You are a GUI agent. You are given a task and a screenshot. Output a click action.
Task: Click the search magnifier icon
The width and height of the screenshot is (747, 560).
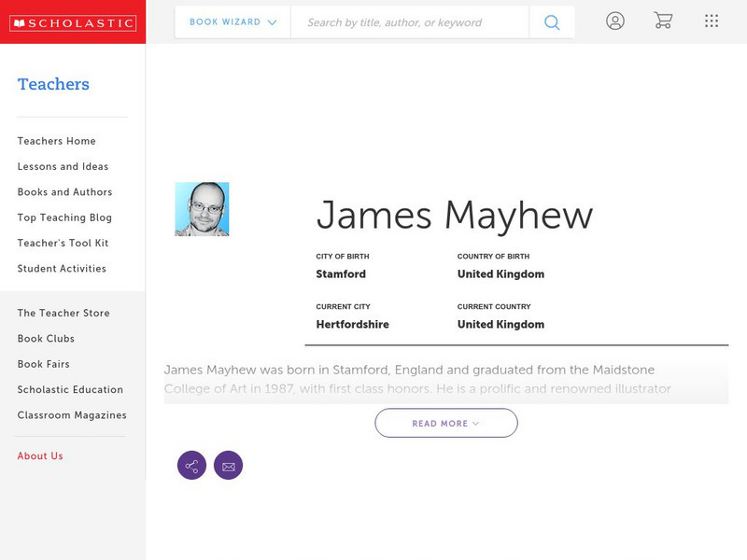(552, 21)
